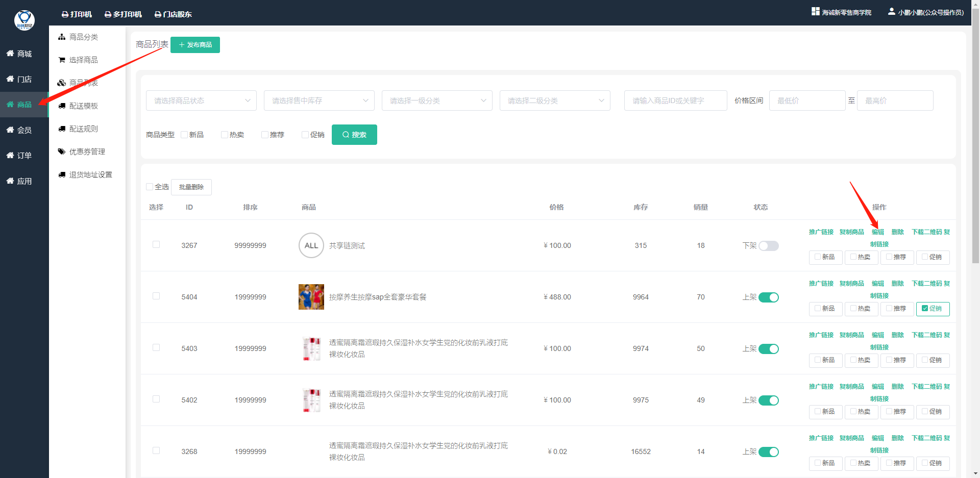Open 会员 in the left navigation
980x478 pixels.
tap(24, 130)
